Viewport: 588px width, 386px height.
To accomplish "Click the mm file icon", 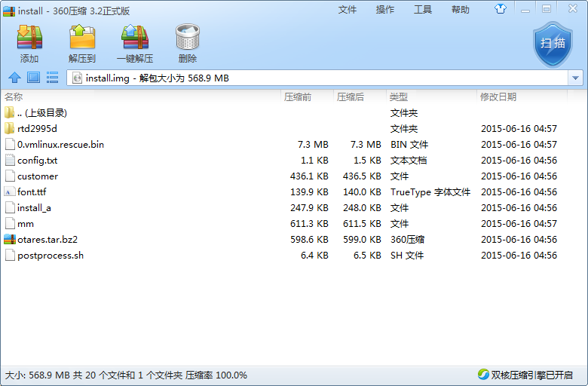I will click(10, 224).
